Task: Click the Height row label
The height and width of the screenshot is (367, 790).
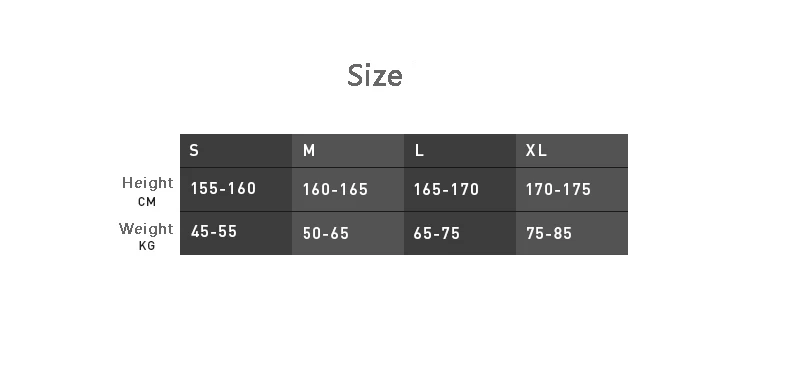Action: tap(148, 182)
